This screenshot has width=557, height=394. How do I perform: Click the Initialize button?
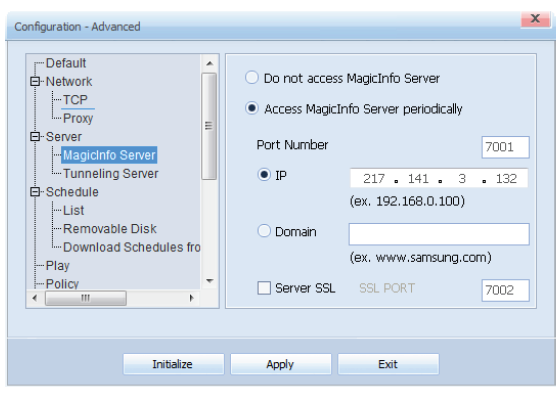[174, 364]
